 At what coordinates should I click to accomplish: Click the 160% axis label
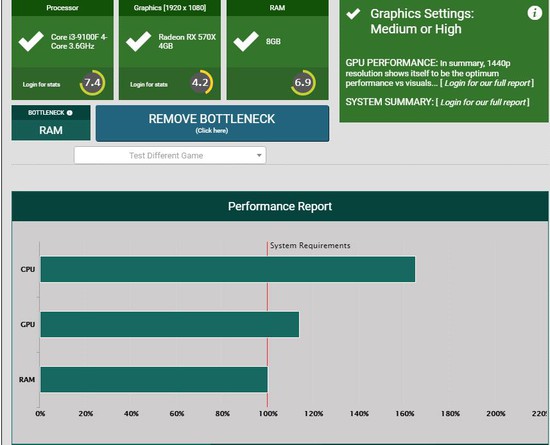405,414
